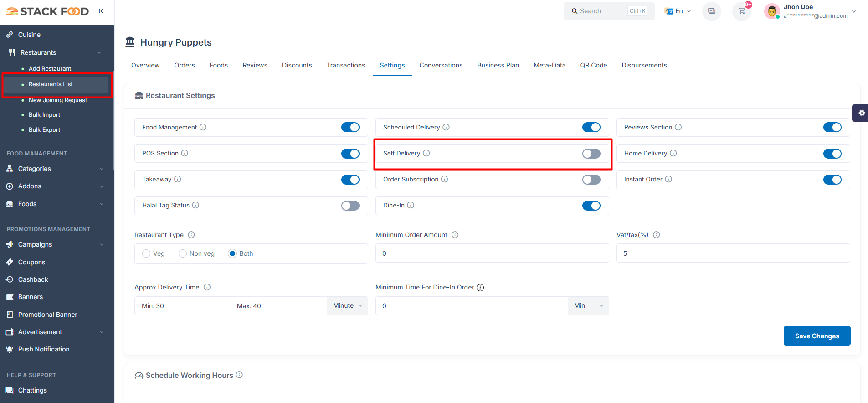
Task: Enable the Self Delivery toggle
Action: coord(591,154)
